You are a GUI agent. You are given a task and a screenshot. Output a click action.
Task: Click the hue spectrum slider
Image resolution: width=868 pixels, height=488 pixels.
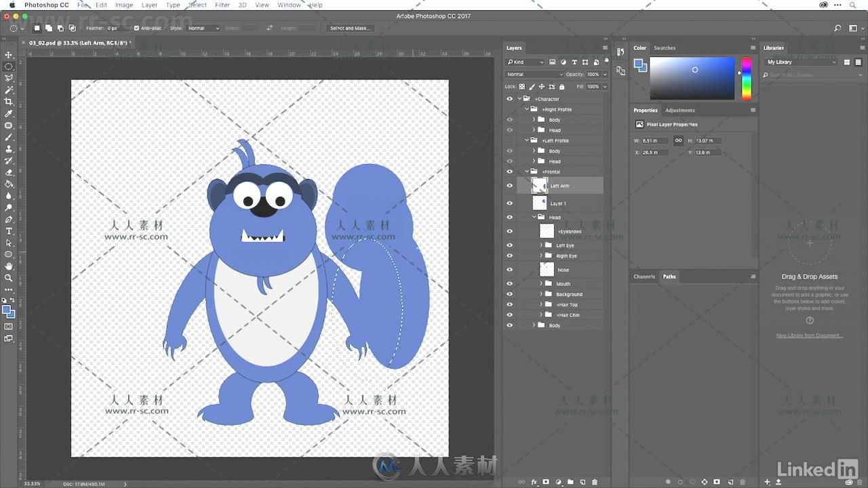746,79
